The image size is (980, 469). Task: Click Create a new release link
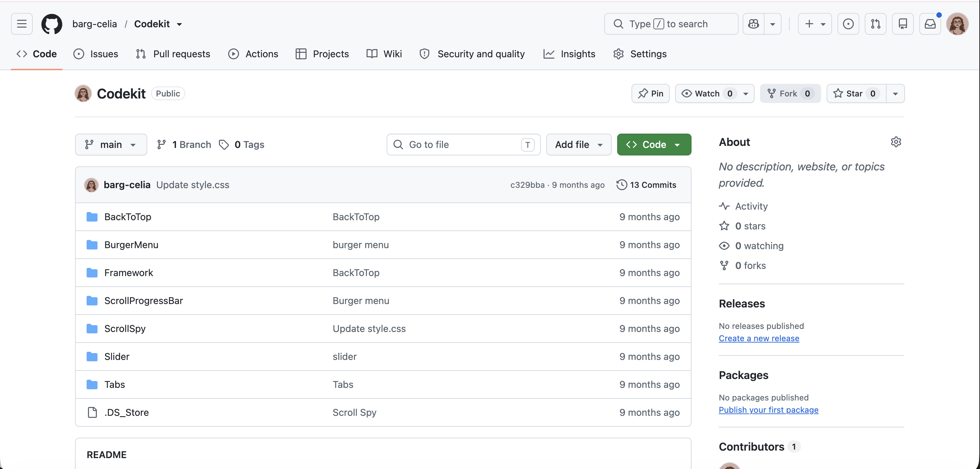(759, 338)
